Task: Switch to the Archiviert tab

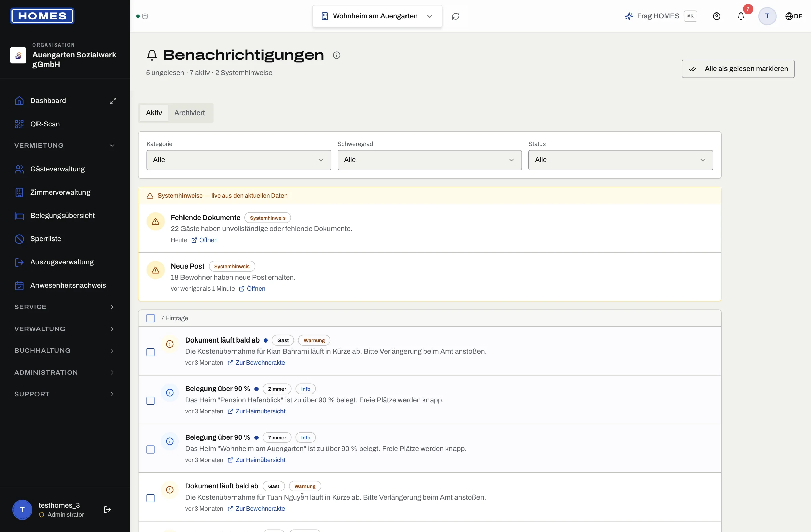Action: pyautogui.click(x=190, y=113)
